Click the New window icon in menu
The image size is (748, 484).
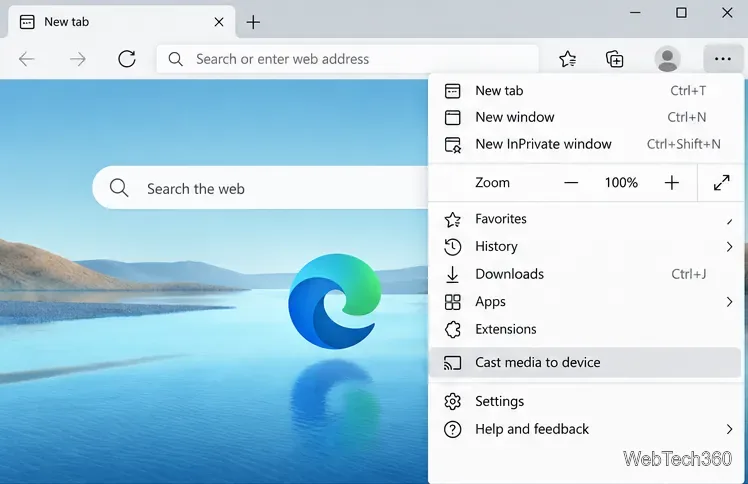pyautogui.click(x=452, y=117)
